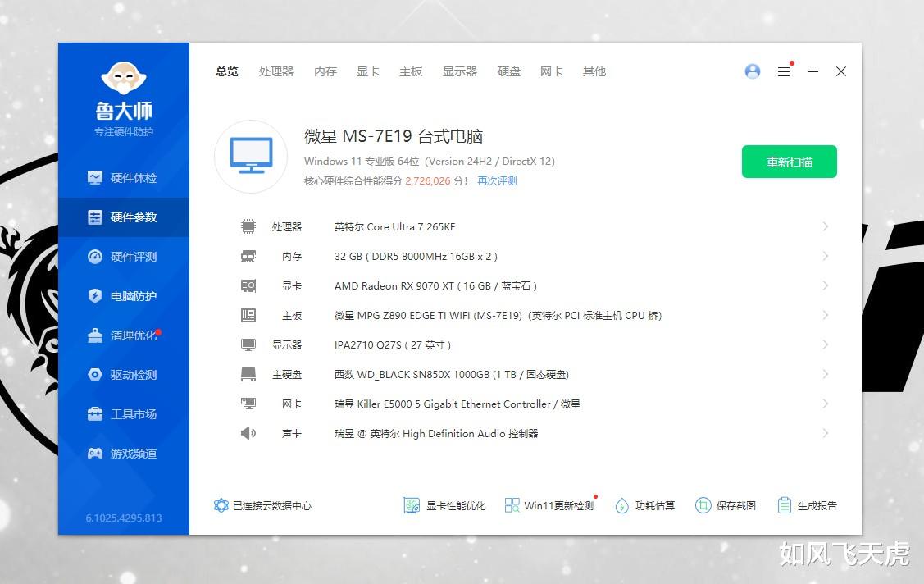
Task: Click AMD Radeon RX 9070 XT text
Action: pyautogui.click(x=435, y=285)
